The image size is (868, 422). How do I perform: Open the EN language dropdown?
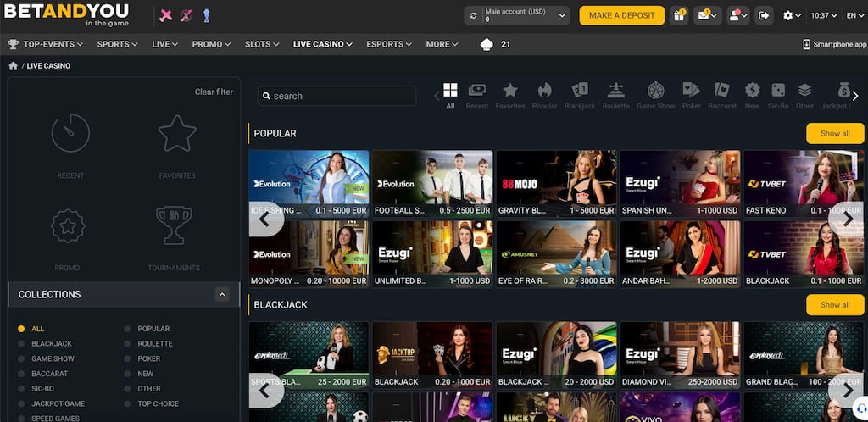click(x=854, y=15)
